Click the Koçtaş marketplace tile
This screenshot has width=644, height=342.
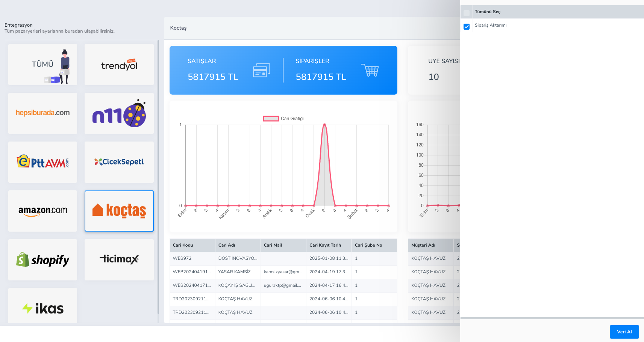[x=119, y=211]
